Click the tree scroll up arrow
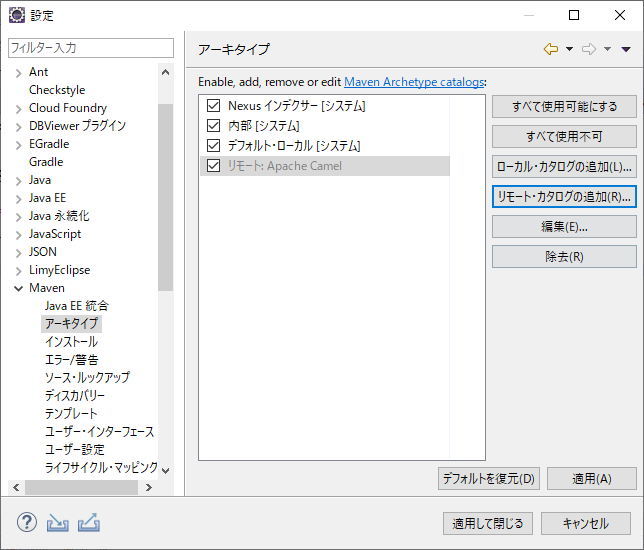 tap(166, 73)
